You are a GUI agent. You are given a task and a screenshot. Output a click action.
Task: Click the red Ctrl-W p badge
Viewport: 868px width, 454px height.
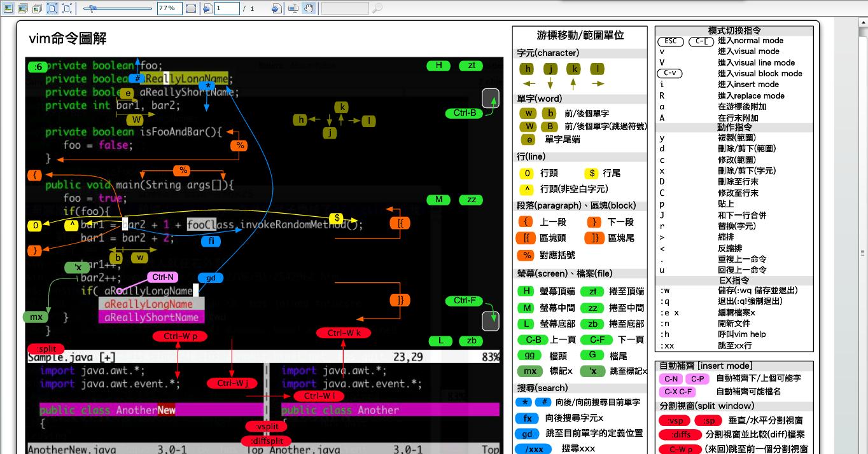pyautogui.click(x=180, y=336)
